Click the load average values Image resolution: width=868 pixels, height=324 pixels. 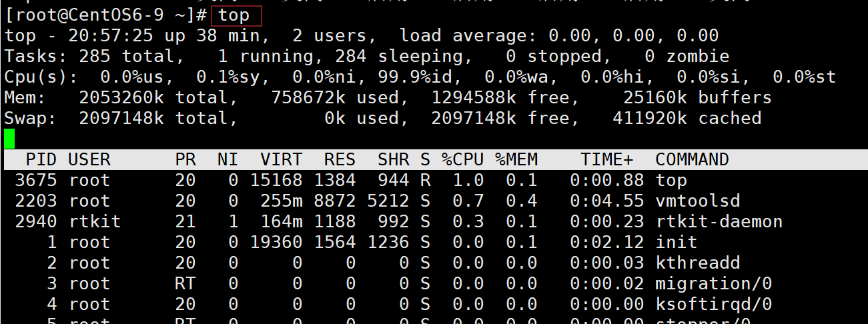coord(634,36)
